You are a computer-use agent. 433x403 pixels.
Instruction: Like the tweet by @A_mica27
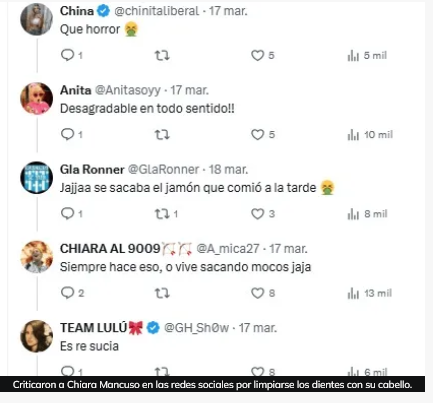[262, 293]
